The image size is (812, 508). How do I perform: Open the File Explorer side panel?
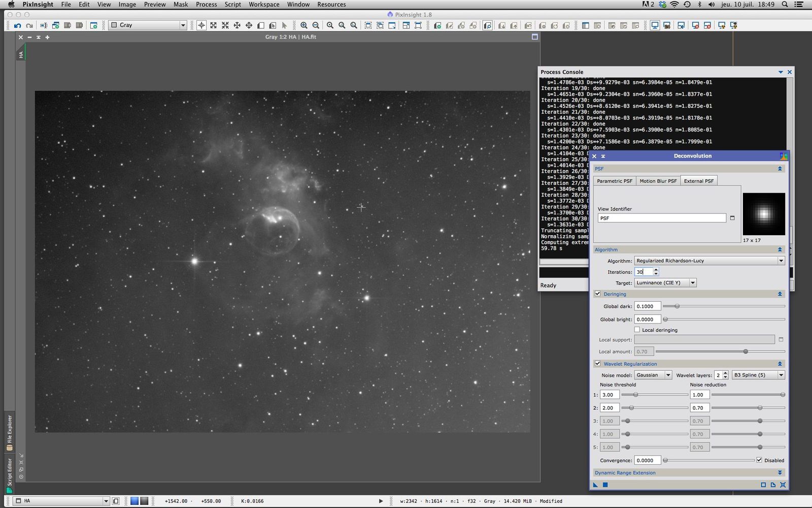click(9, 432)
